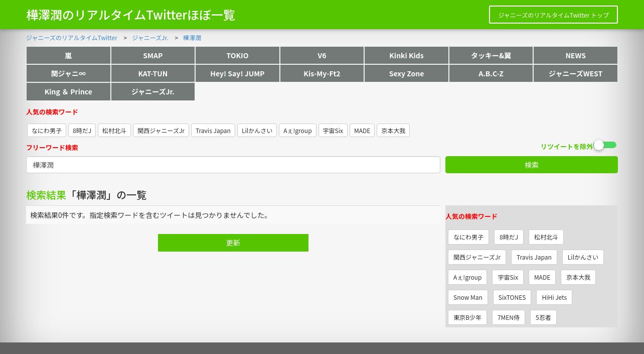Click Lilかんさい tag above the search box
This screenshot has width=644, height=354.
(x=257, y=131)
